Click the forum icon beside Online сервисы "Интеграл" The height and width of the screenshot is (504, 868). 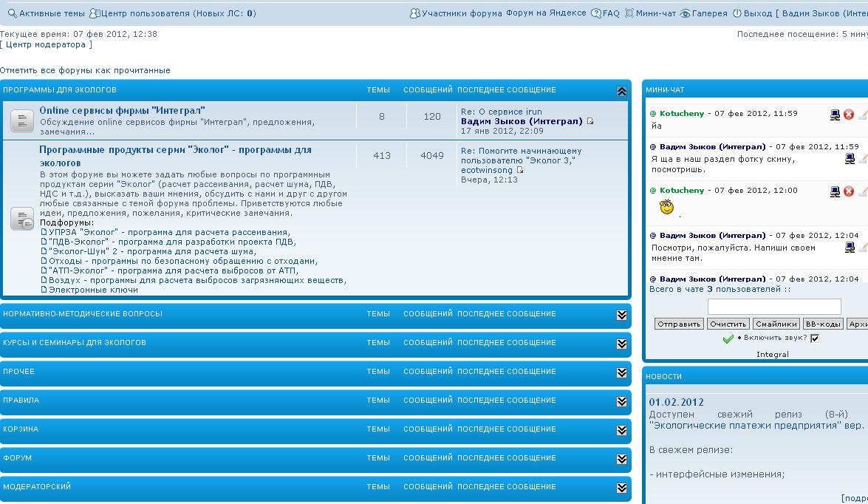21,120
